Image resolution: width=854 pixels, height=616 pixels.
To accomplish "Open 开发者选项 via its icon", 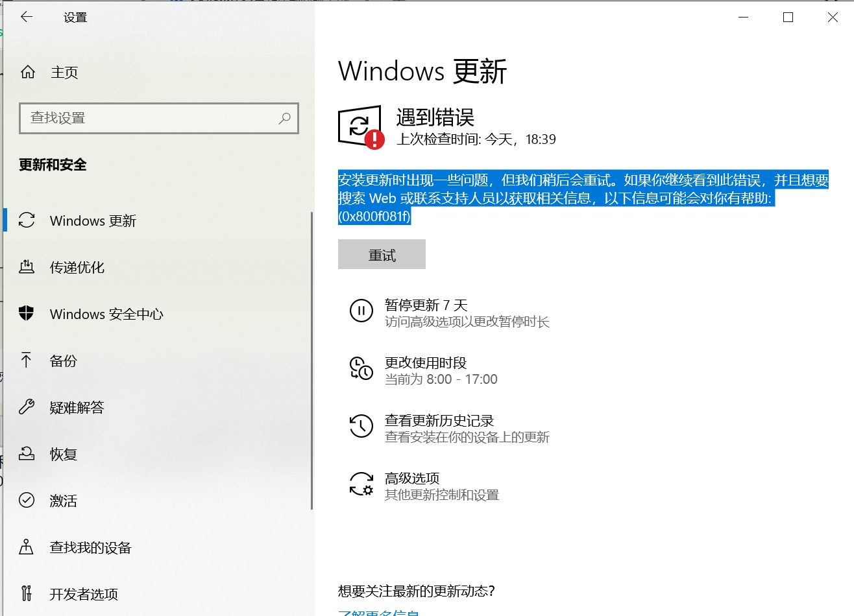I will click(27, 593).
